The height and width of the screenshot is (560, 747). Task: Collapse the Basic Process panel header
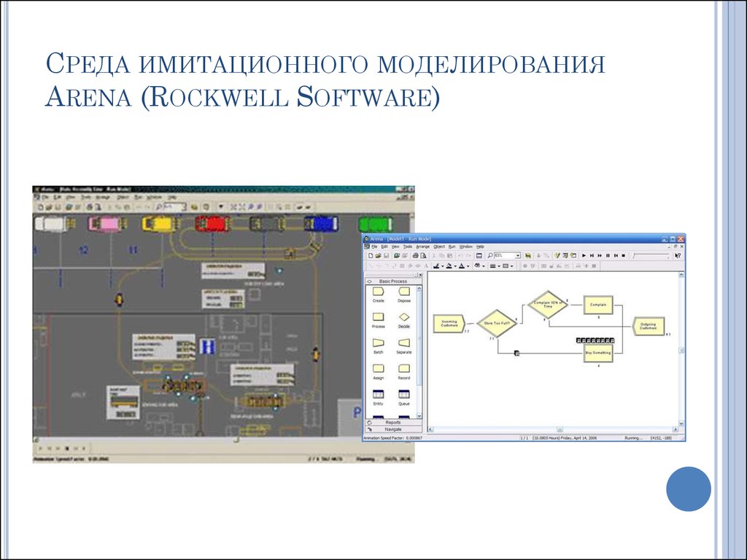[393, 281]
